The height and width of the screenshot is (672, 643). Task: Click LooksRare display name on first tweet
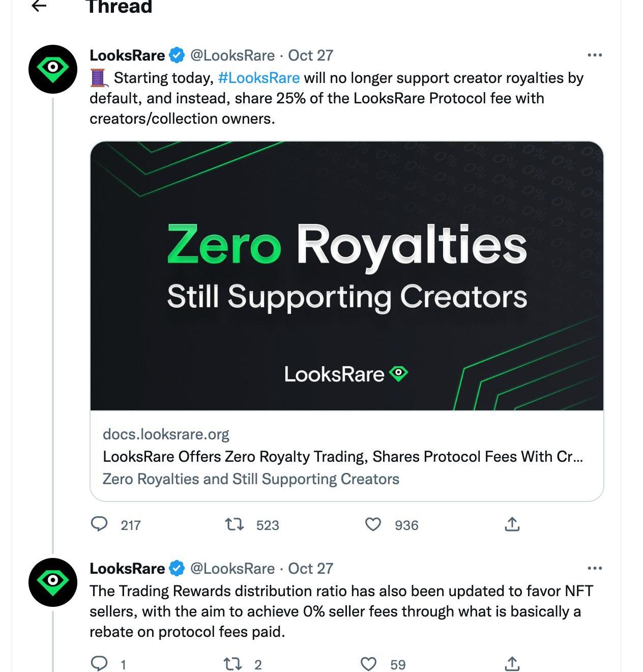pyautogui.click(x=127, y=55)
